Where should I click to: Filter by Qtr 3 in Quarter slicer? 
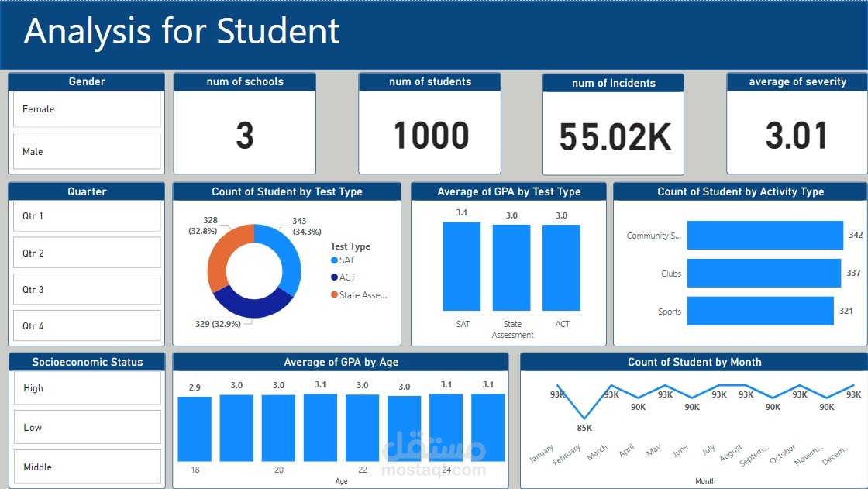[87, 289]
